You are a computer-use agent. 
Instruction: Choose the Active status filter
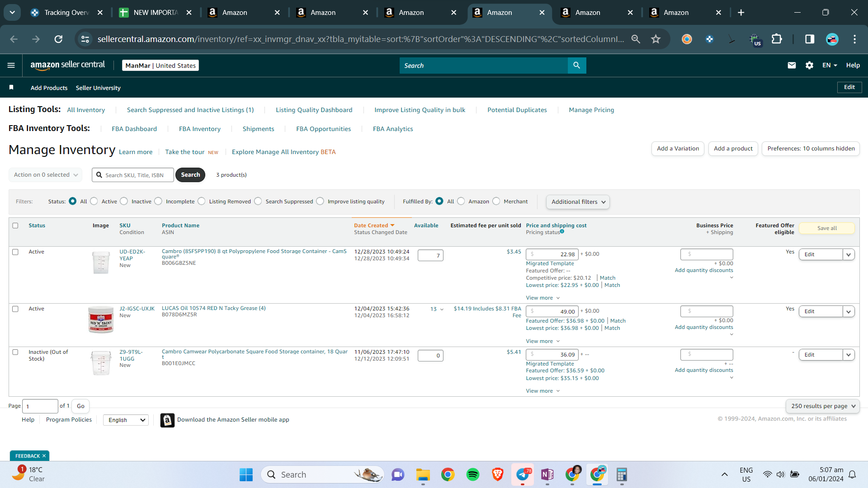tap(94, 202)
